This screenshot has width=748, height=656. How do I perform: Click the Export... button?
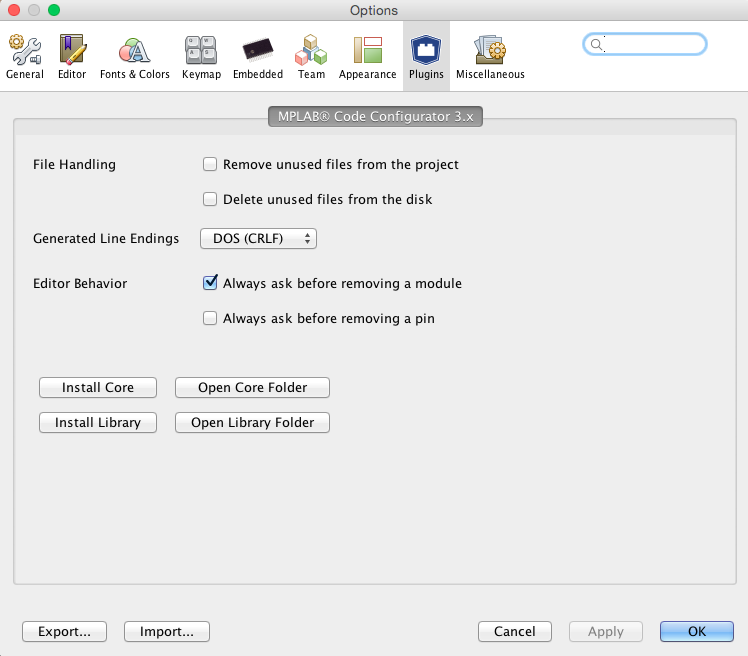[64, 632]
